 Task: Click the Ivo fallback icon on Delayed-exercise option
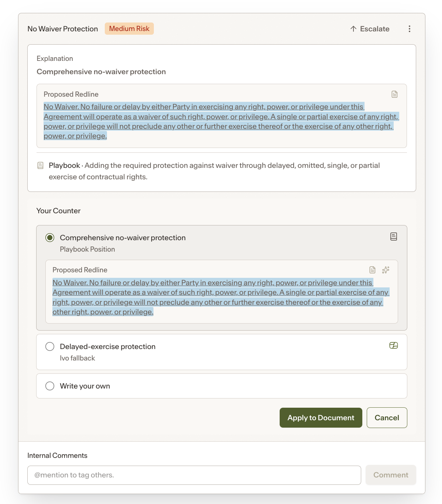(x=394, y=345)
